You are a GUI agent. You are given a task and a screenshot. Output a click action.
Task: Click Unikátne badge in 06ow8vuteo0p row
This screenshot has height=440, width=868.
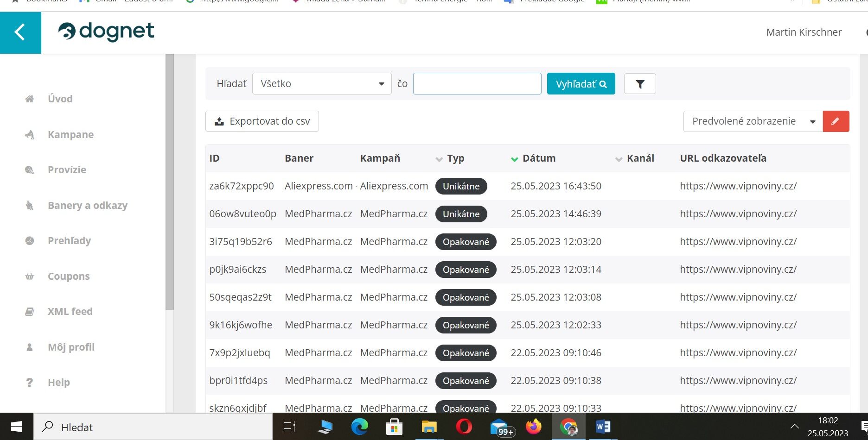coord(461,214)
